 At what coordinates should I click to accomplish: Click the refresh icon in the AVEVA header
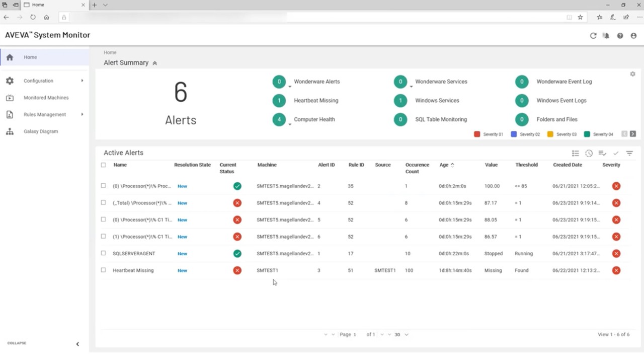(x=593, y=36)
